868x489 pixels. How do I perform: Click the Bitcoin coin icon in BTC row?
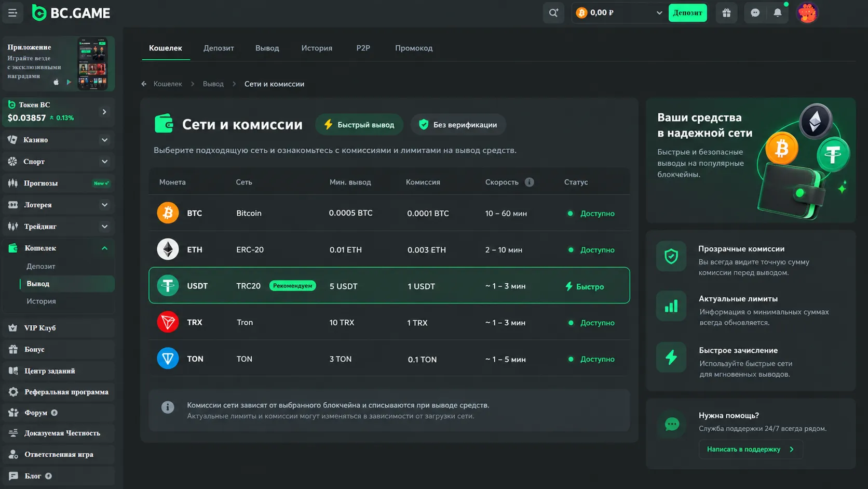pos(168,213)
